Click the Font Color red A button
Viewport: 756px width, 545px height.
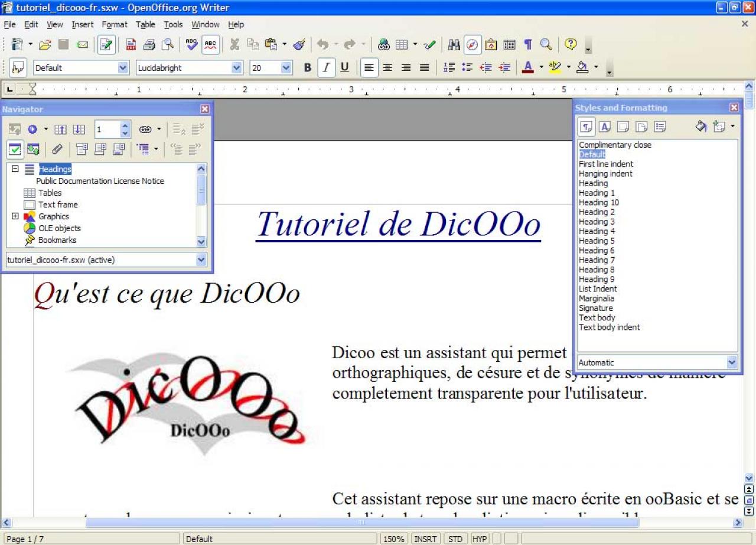click(x=527, y=68)
